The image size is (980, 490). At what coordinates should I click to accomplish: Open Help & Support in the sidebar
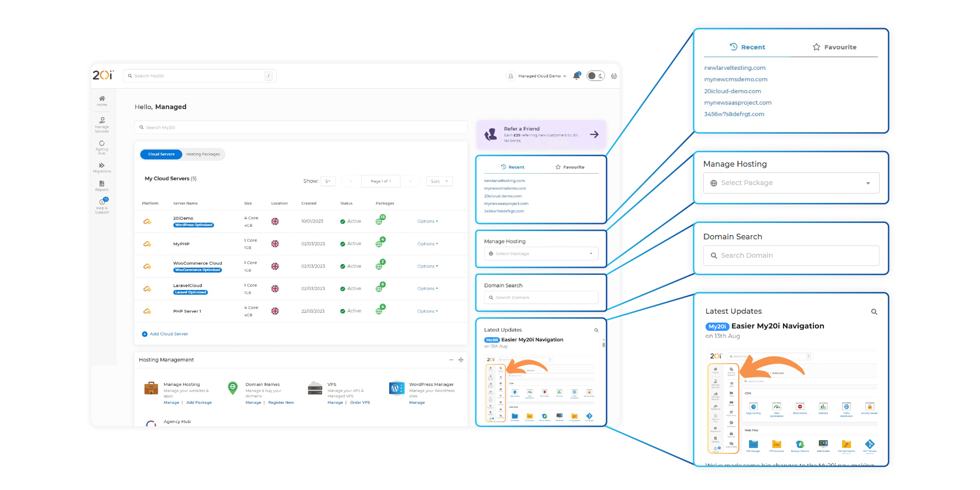(102, 206)
